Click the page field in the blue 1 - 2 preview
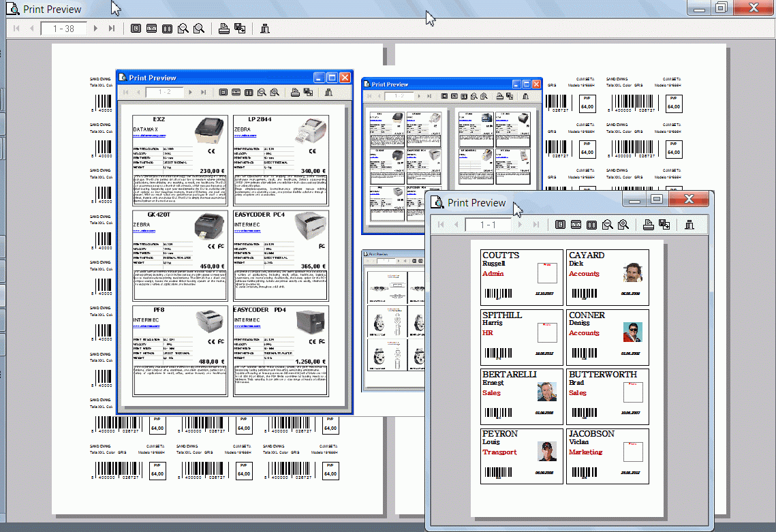Screen dimensions: 776x532 pos(165,93)
